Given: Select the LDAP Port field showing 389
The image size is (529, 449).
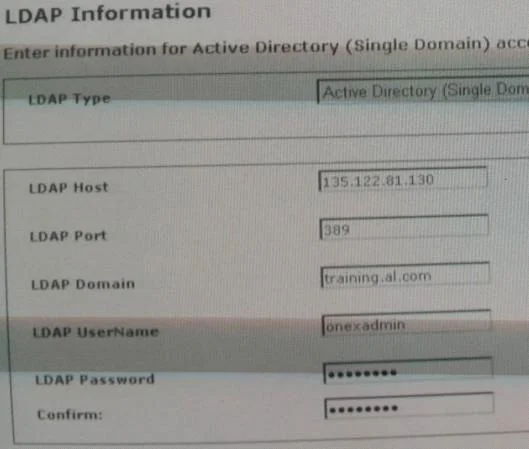Looking at the screenshot, I should click(x=404, y=228).
